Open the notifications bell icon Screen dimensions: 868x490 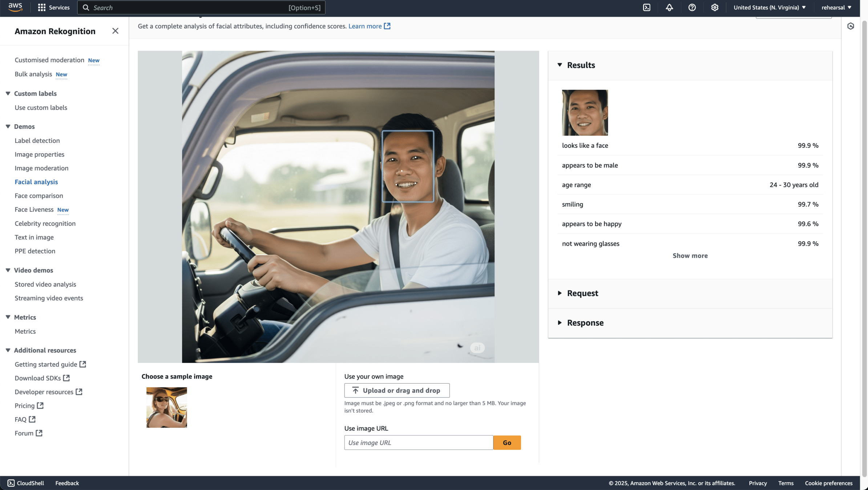[x=669, y=8]
